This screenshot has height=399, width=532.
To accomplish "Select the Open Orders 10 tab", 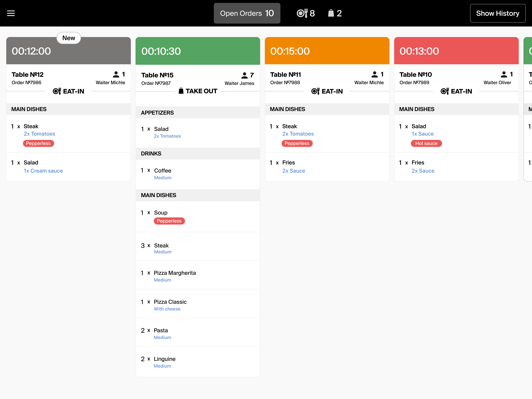I will point(247,13).
